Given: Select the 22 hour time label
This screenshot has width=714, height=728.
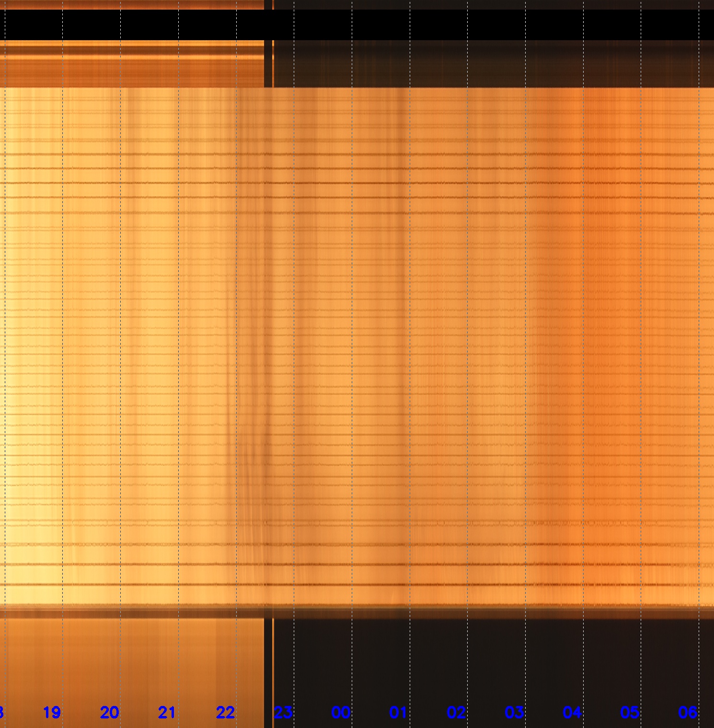Looking at the screenshot, I should click(225, 713).
